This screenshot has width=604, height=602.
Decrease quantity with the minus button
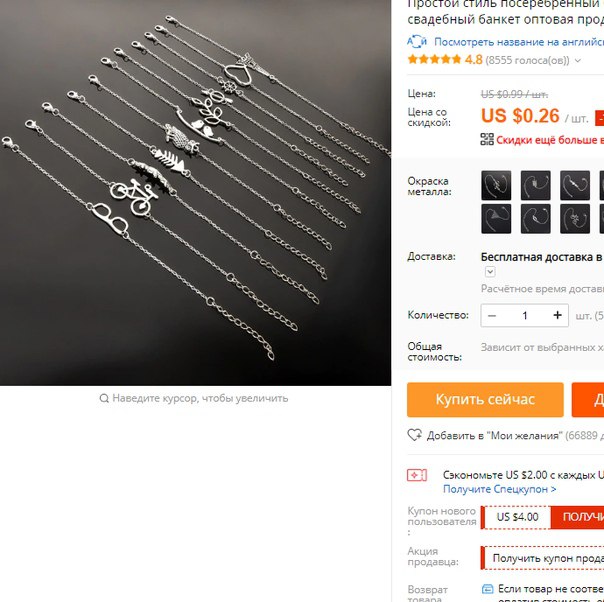[492, 315]
